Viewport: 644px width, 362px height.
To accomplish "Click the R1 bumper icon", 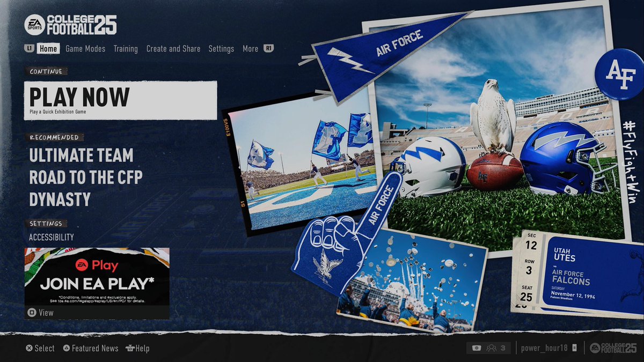I will pyautogui.click(x=269, y=48).
